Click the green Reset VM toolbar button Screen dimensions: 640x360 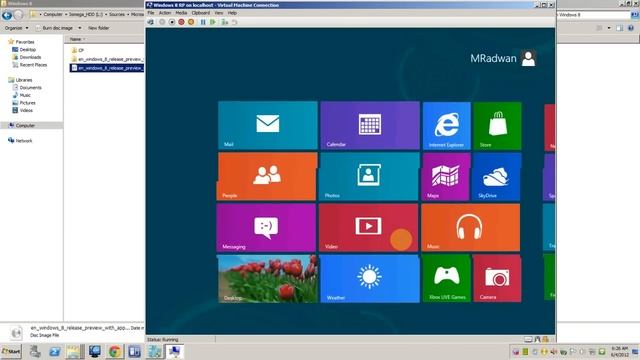click(213, 22)
